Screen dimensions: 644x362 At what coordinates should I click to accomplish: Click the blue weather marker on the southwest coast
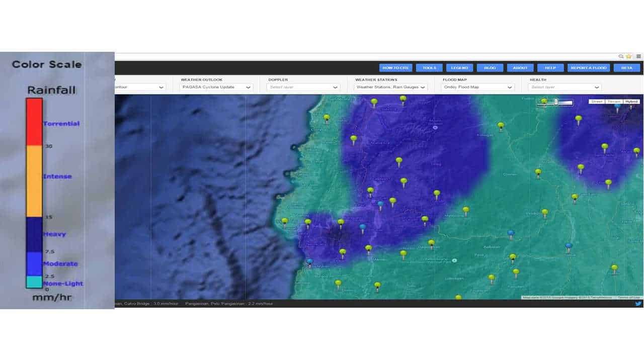coord(309,261)
